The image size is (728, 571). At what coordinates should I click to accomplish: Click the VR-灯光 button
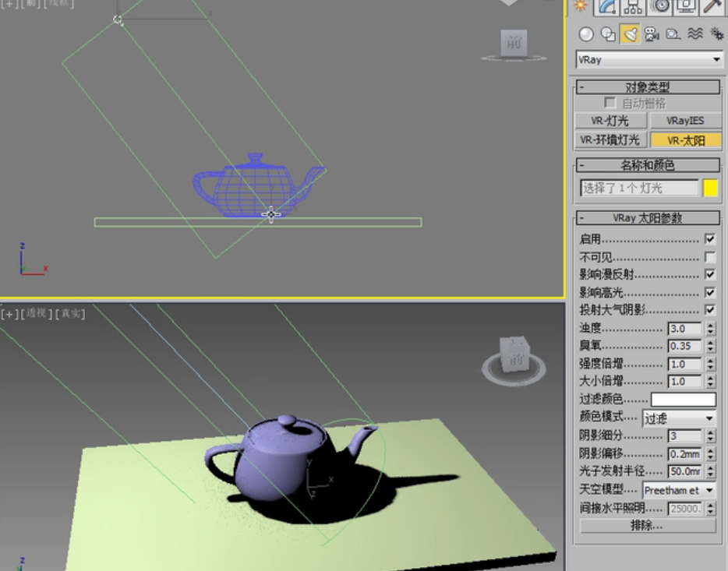610,121
